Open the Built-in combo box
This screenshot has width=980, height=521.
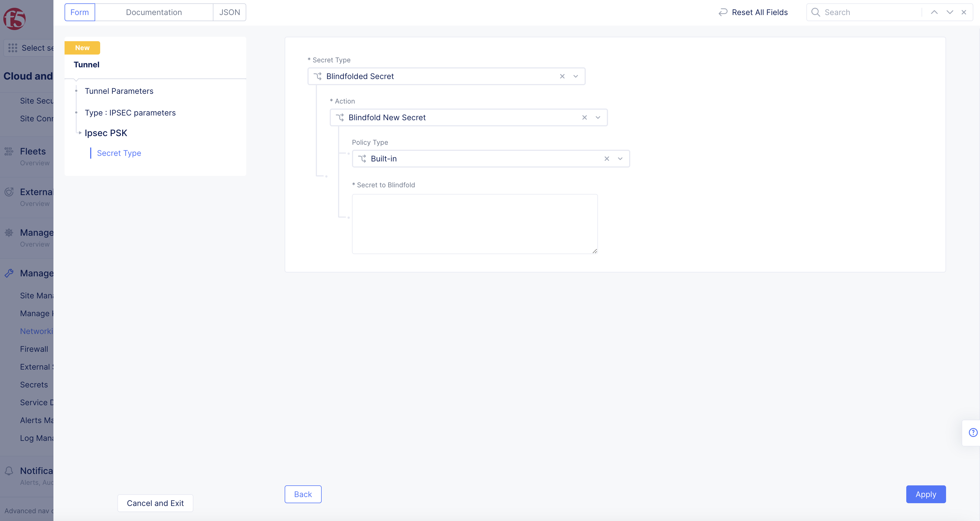(x=491, y=159)
